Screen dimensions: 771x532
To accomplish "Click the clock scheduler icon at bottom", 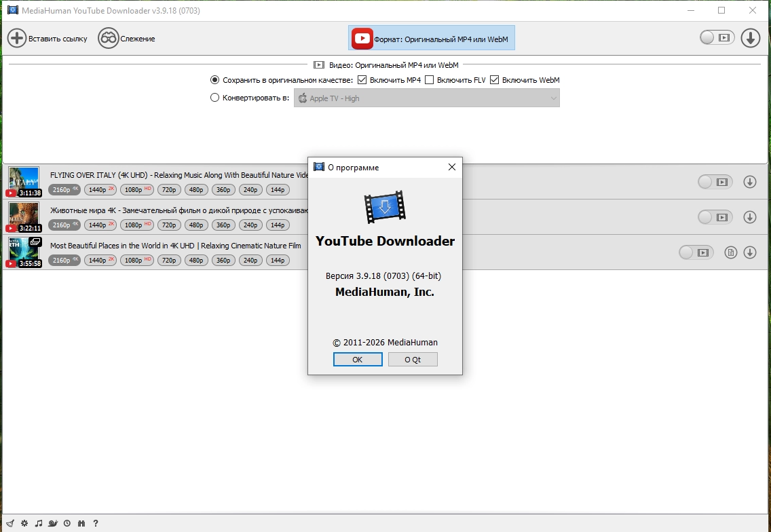I will tap(67, 523).
